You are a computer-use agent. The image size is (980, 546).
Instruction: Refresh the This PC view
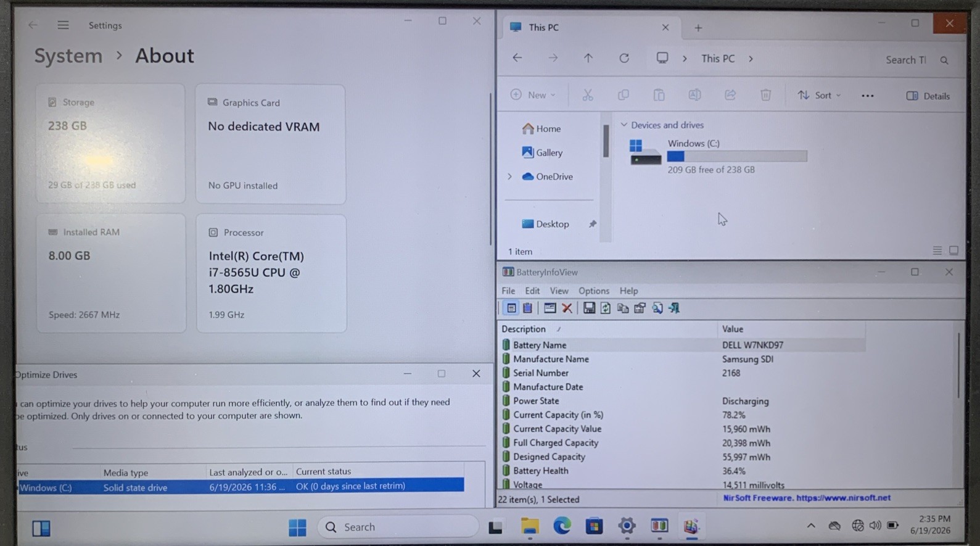pyautogui.click(x=624, y=58)
